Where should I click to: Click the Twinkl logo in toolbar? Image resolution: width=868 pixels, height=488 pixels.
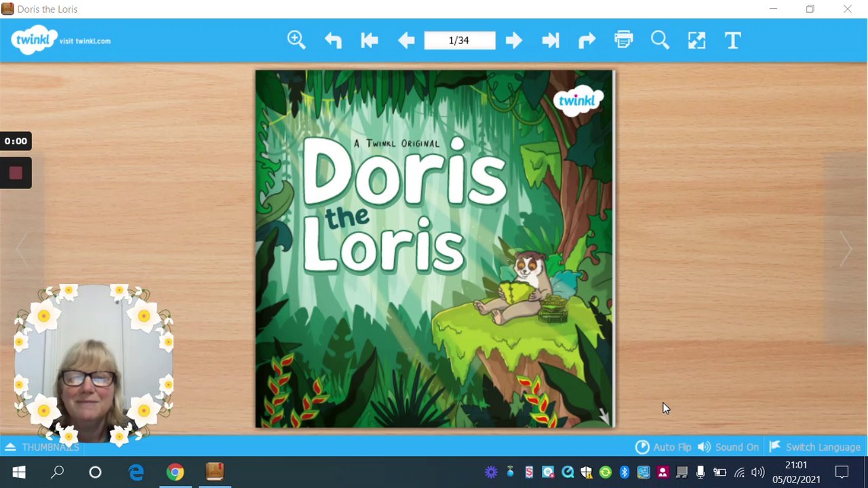[x=34, y=40]
